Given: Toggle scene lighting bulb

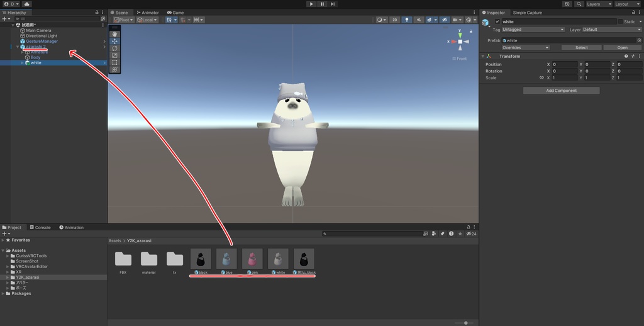Looking at the screenshot, I should pos(407,20).
